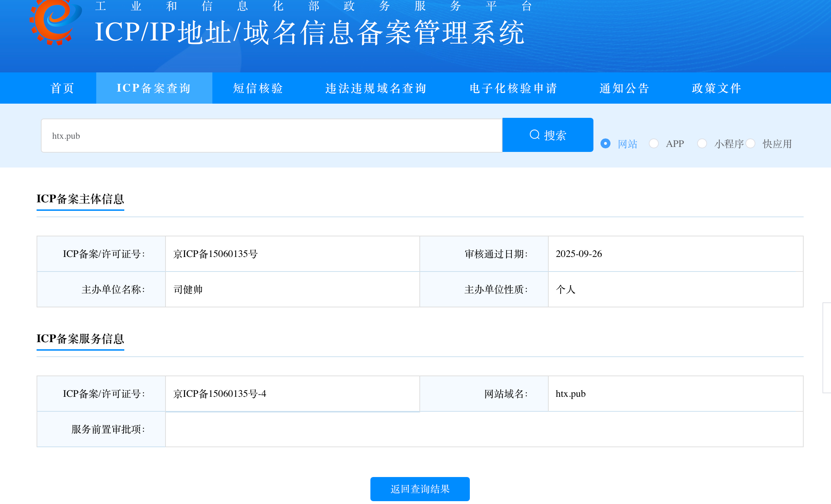Click the 京ICP备15060135号-4 record number
The height and width of the screenshot is (504, 831).
tap(220, 394)
